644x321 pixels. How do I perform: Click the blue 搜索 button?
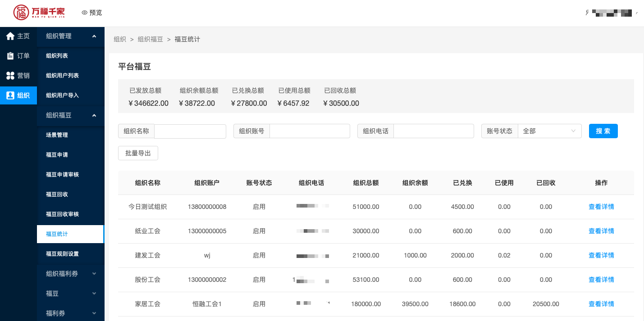[x=603, y=131]
